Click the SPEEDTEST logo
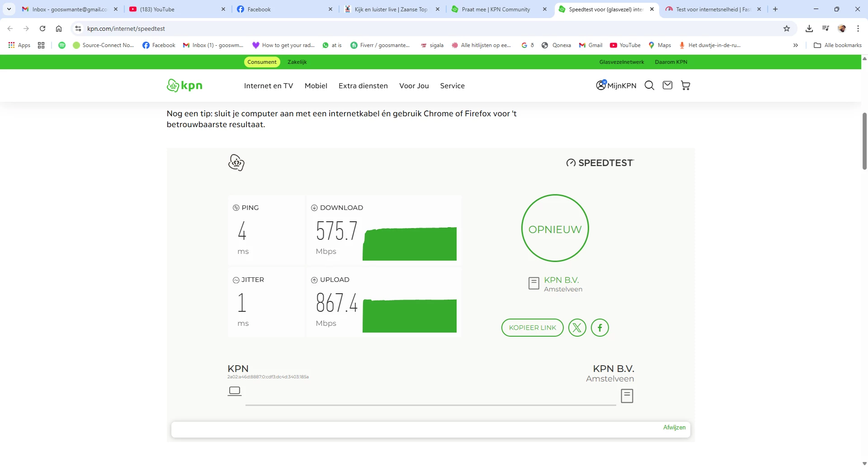 [x=600, y=163]
